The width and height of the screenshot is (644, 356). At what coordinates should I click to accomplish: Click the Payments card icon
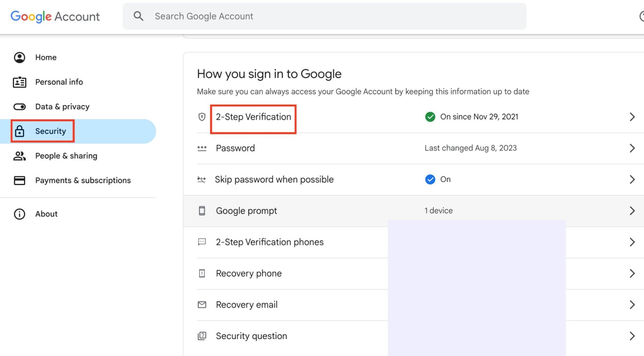point(20,180)
